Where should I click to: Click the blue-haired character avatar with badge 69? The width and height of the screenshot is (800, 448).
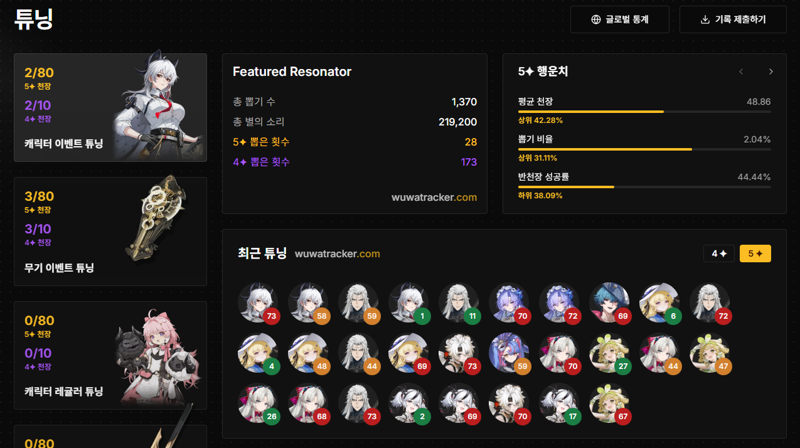(x=610, y=303)
